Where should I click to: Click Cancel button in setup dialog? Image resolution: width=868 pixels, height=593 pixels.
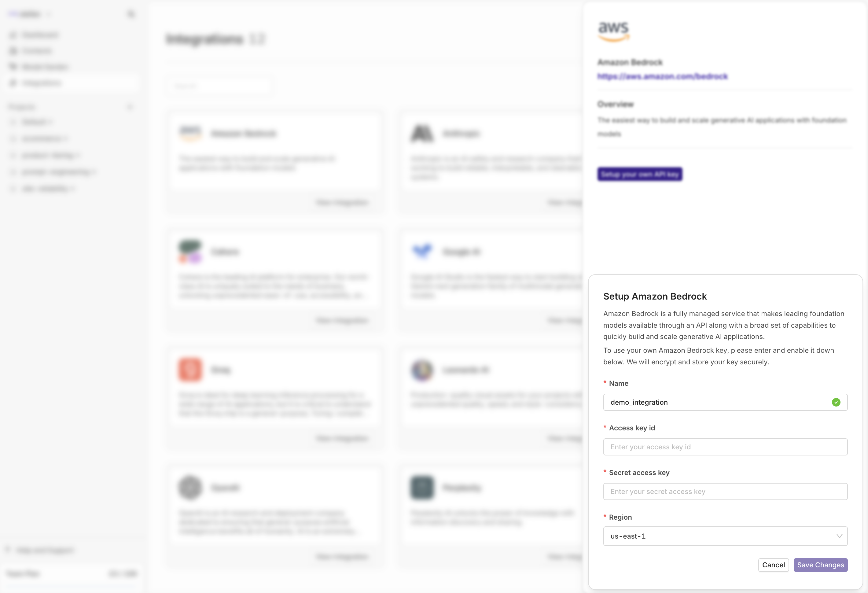pyautogui.click(x=773, y=565)
